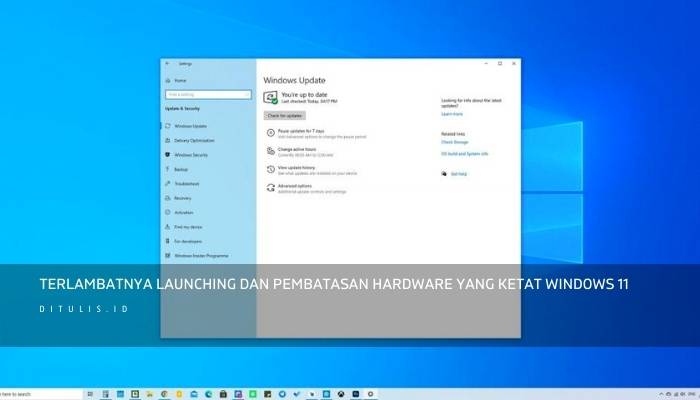Click the Check for updates button

(285, 116)
